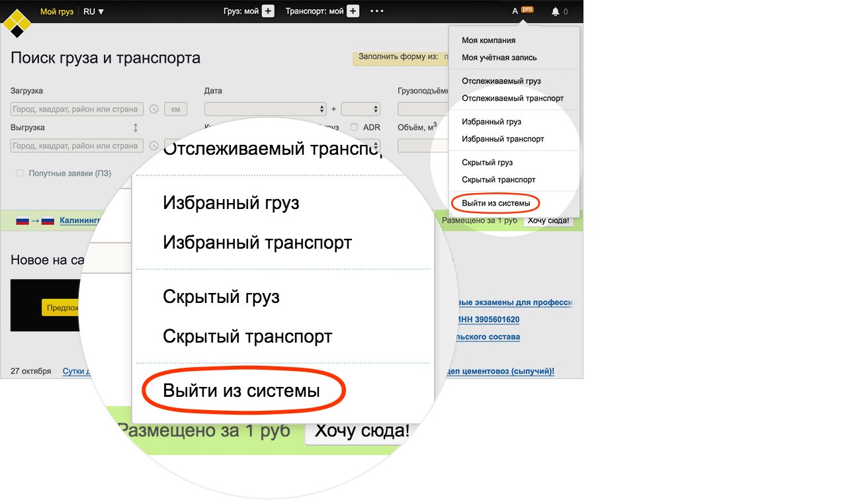The width and height of the screenshot is (860, 504).
Task: Click the 'км' radius input next to Загрузка
Action: (175, 109)
